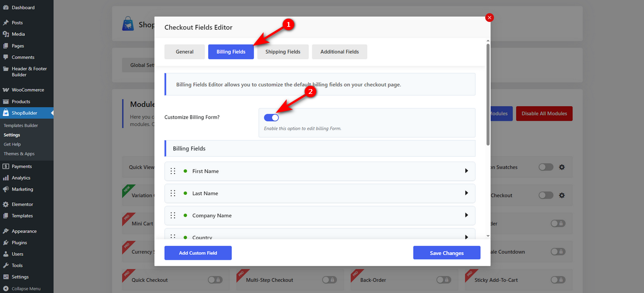Open the Header & Footer Builder menu
Viewport: 644px width, 293px height.
(27, 72)
